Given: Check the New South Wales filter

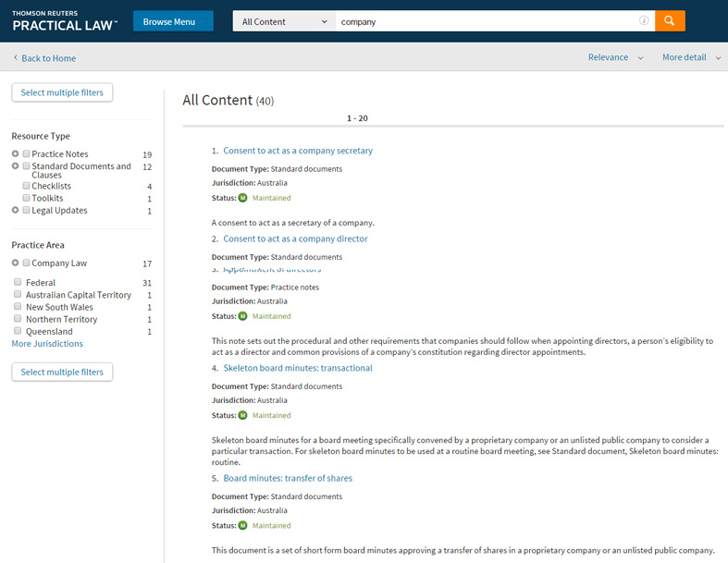Looking at the screenshot, I should click(x=18, y=307).
